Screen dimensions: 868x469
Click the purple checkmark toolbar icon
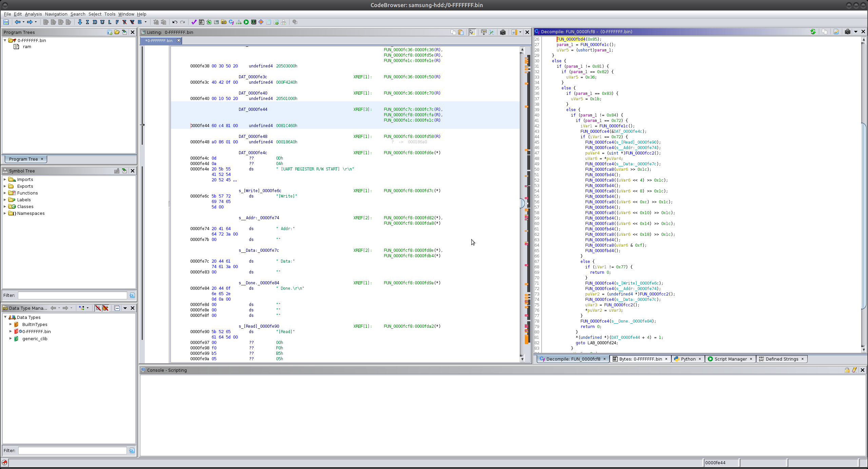click(194, 22)
